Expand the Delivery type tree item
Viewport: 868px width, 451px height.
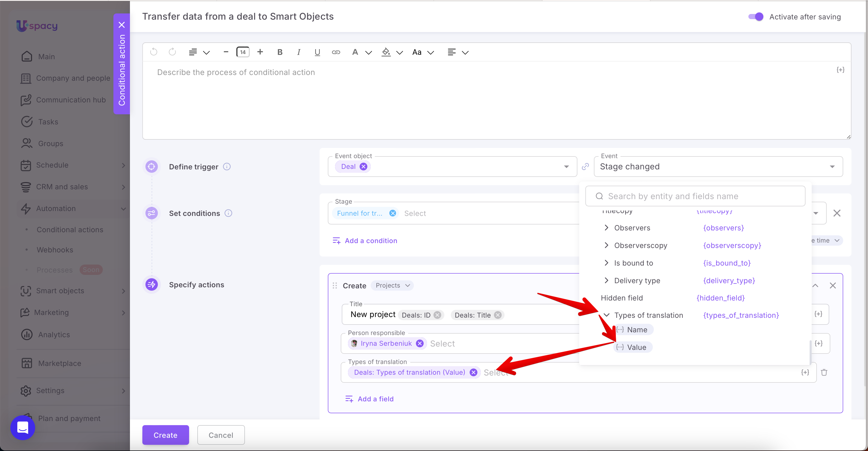pyautogui.click(x=607, y=281)
